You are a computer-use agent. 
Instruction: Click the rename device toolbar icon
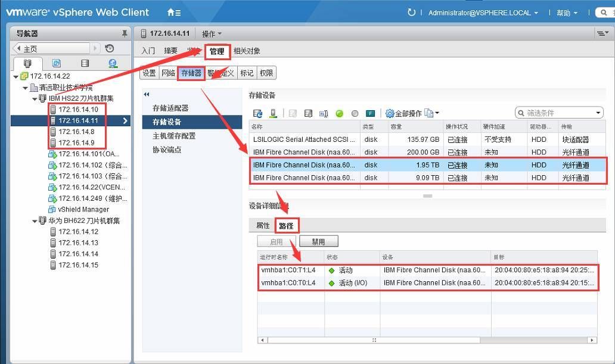[324, 113]
